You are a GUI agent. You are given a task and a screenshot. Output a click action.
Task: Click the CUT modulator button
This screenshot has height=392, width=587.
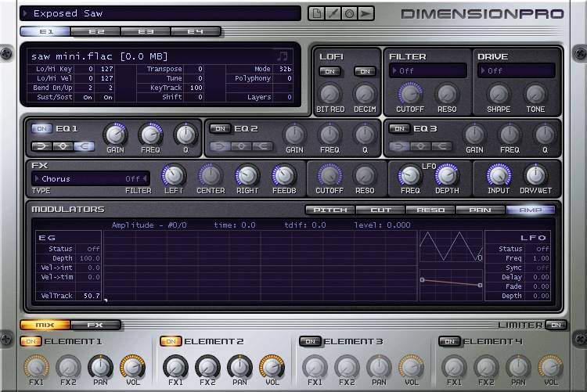click(380, 210)
